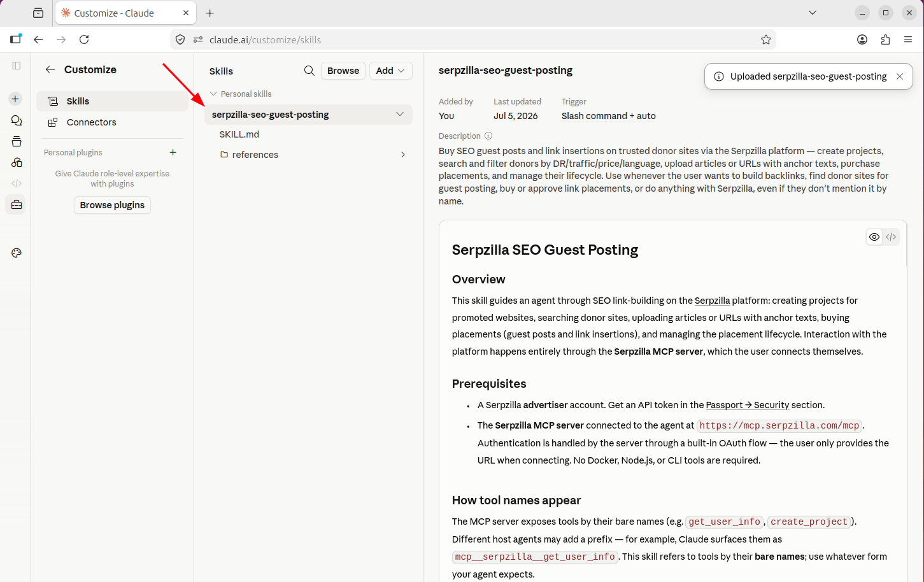
Task: Click the get_user_info code snippet
Action: (725, 522)
